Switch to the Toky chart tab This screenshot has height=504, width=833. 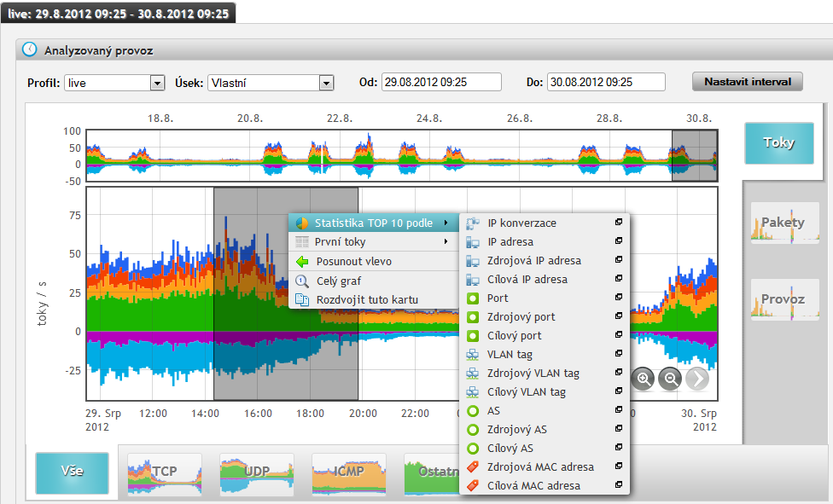click(x=779, y=142)
